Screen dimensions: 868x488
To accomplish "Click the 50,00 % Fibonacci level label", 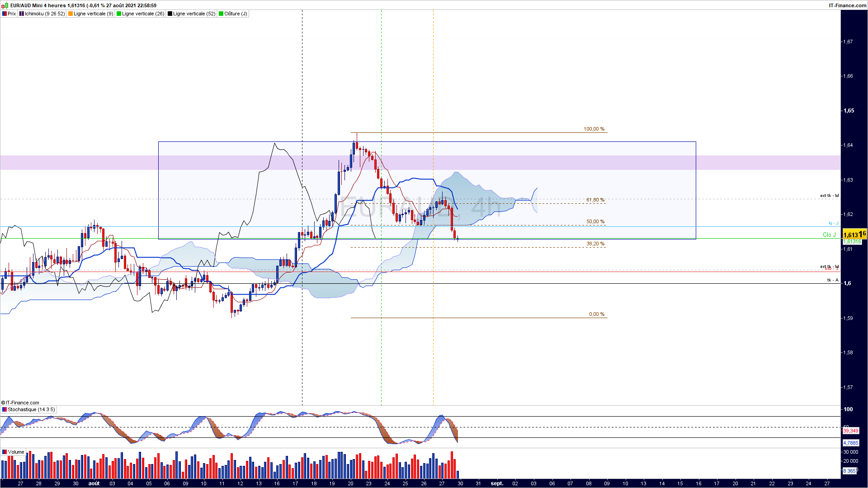I will coord(595,221).
